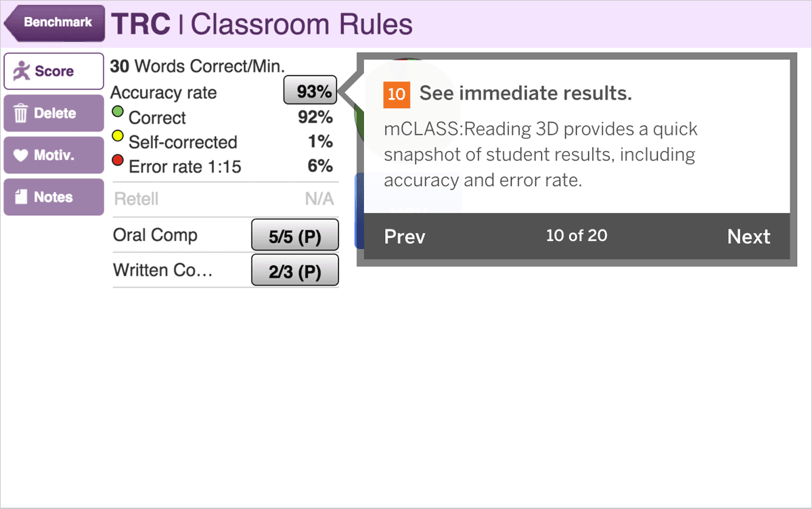Click the orange step 10 badge
812x509 pixels.
pos(397,94)
